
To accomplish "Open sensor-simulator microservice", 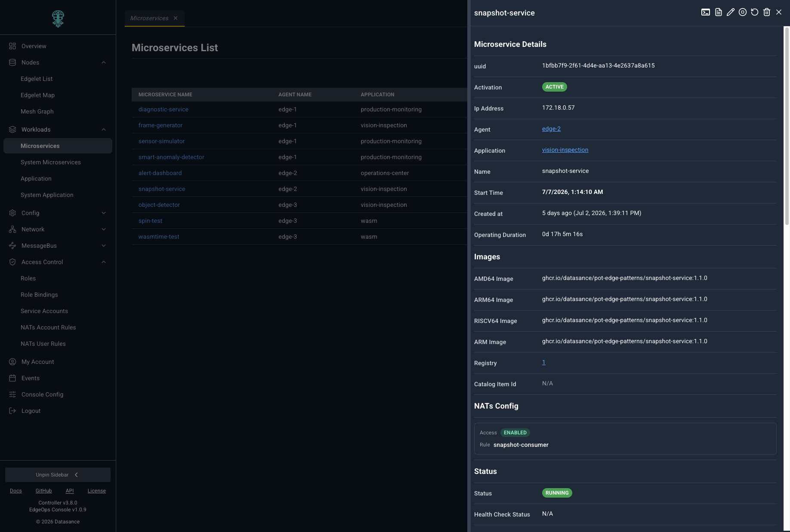I will coord(161,141).
